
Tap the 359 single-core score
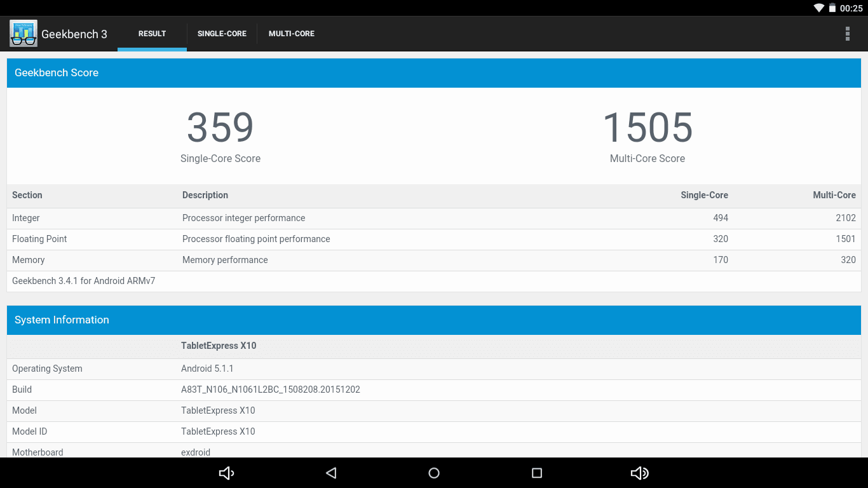[x=220, y=128]
